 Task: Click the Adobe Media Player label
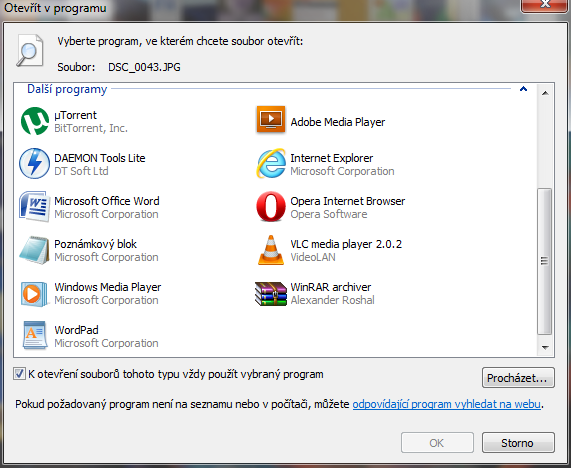[x=338, y=122]
